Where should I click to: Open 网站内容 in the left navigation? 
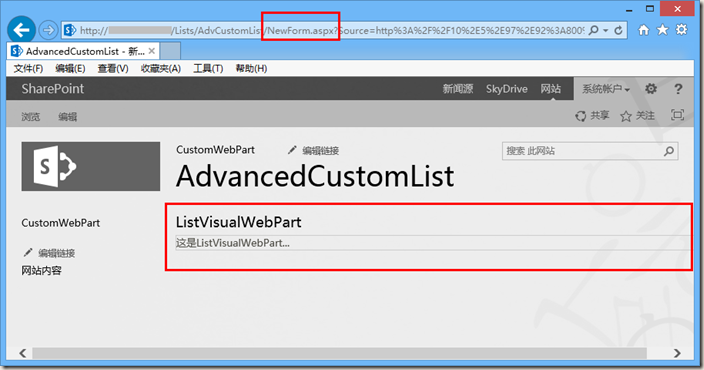click(41, 271)
